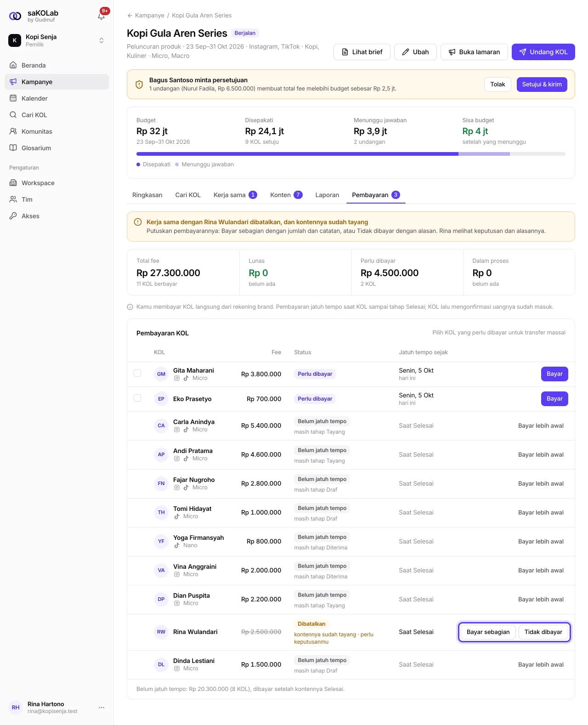Click the payment info icon beside the note
The width and height of the screenshot is (588, 725).
coord(130,307)
